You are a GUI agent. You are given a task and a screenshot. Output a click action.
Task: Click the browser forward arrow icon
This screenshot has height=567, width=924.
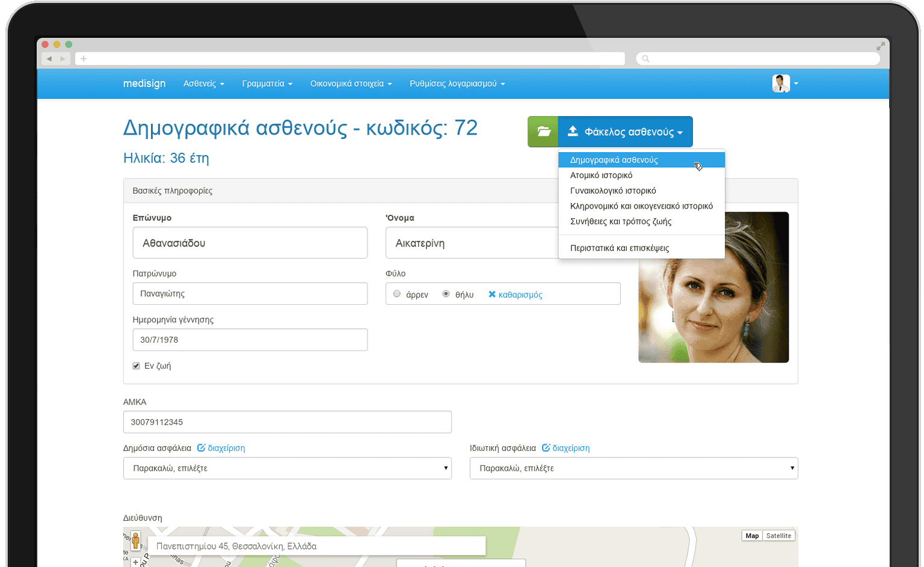(x=63, y=59)
